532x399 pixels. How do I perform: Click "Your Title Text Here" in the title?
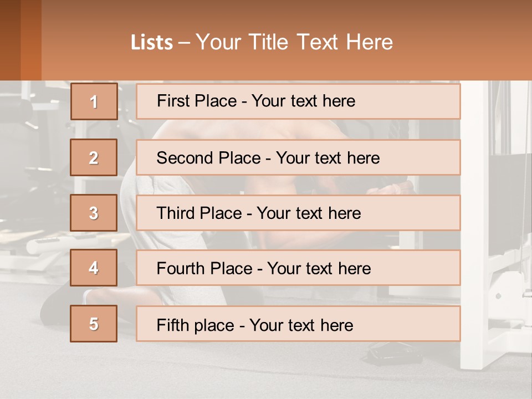294,42
